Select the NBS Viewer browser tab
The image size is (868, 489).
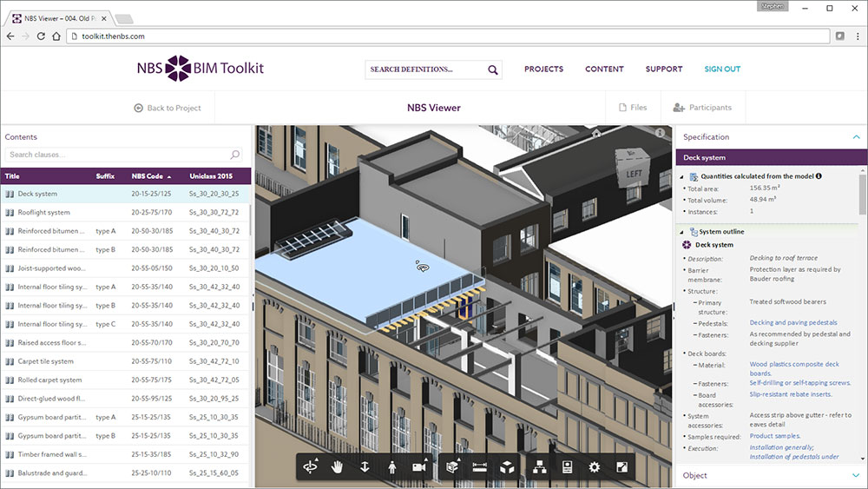pyautogui.click(x=60, y=18)
